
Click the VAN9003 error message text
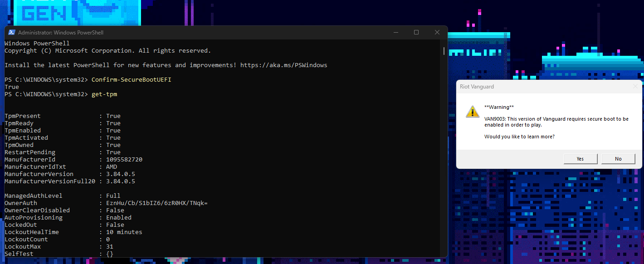(556, 122)
